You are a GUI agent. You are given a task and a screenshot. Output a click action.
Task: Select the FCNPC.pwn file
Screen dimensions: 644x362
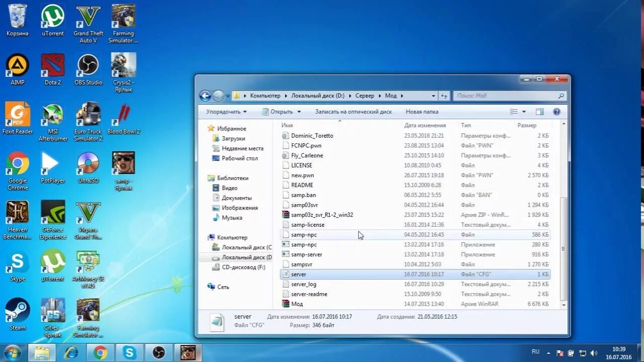click(x=415, y=145)
